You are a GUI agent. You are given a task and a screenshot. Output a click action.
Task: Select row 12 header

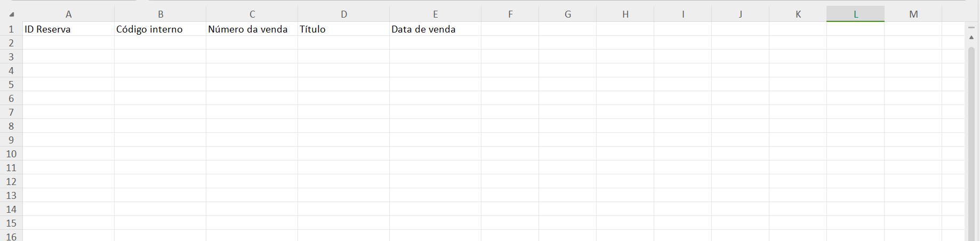[11, 182]
